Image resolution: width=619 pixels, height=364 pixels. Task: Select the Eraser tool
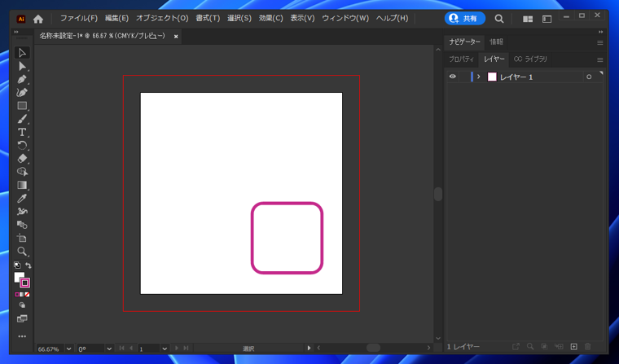(22, 159)
